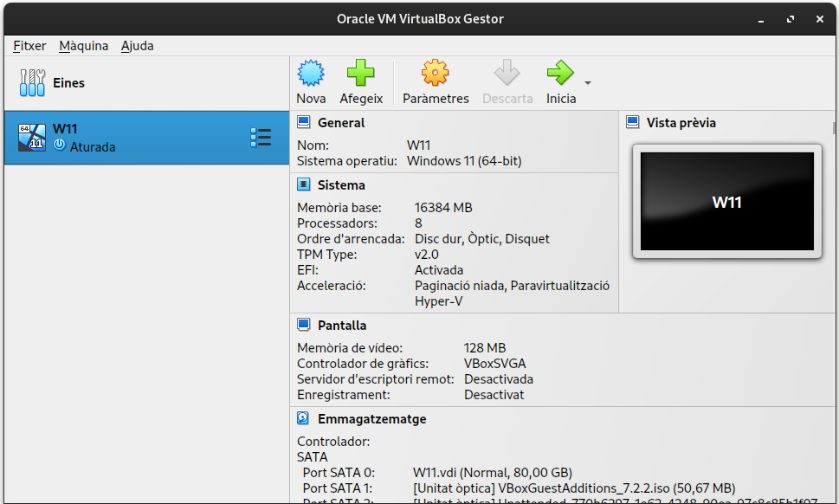Image resolution: width=839 pixels, height=504 pixels.
Task: Open the Fitxer menu
Action: 29,46
